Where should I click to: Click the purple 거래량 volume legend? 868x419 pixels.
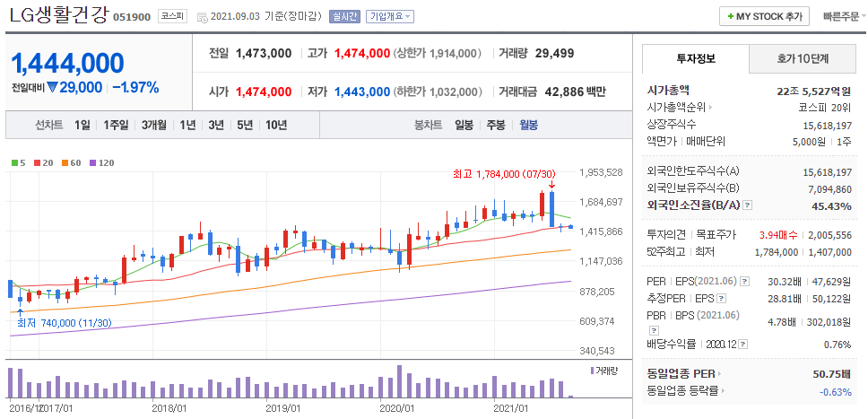point(604,370)
